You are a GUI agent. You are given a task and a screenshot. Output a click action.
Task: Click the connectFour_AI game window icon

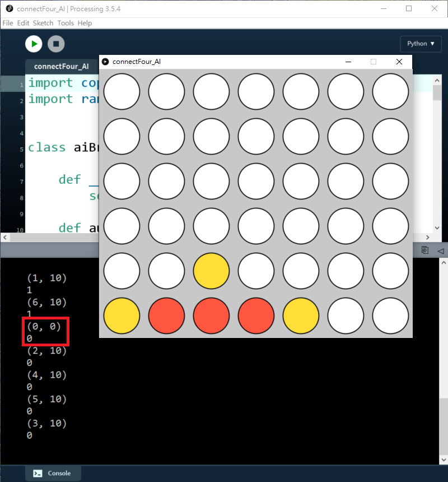(105, 62)
